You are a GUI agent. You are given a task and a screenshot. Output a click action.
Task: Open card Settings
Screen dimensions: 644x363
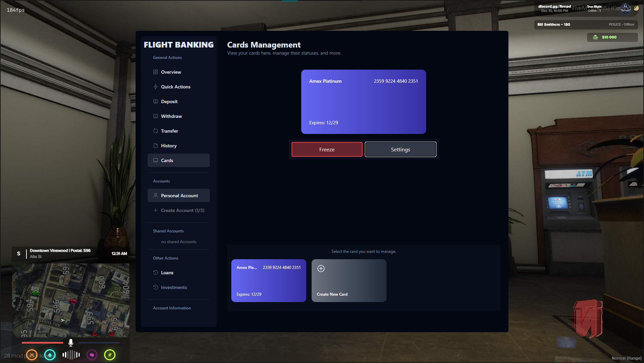[x=400, y=149]
